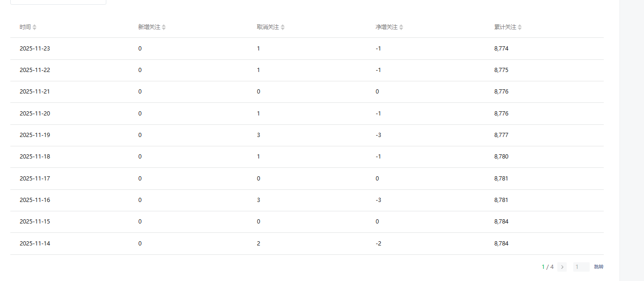
Task: Click the 2025-11-14 date cell
Action: 35,244
